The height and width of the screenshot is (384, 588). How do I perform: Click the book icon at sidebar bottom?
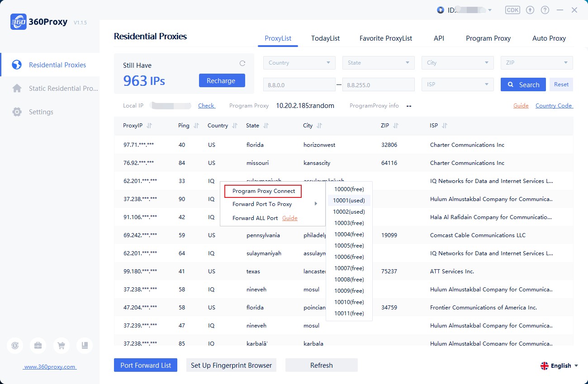click(85, 346)
